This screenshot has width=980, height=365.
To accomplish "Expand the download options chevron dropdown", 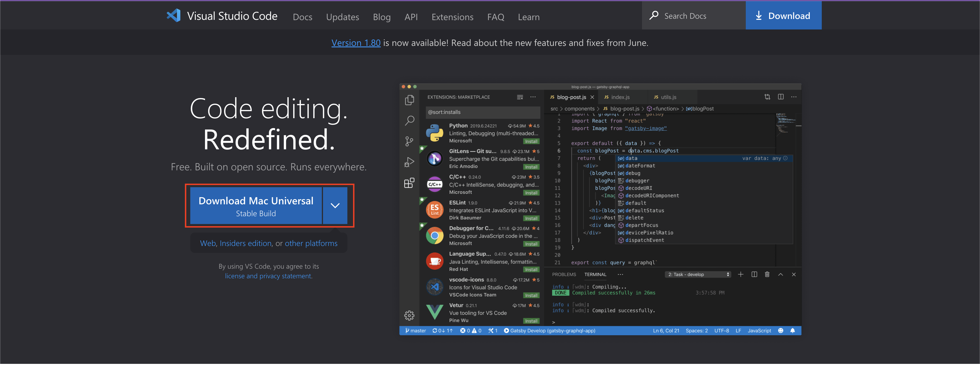I will coord(335,206).
